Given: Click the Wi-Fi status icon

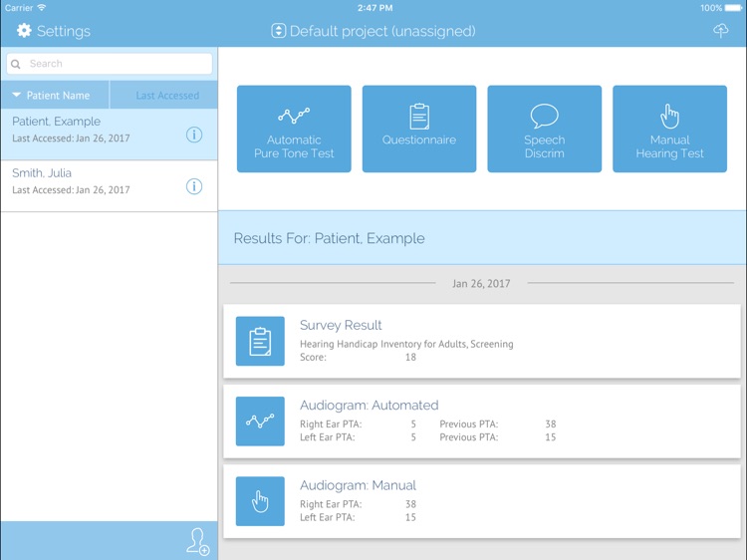Looking at the screenshot, I should click(x=42, y=8).
